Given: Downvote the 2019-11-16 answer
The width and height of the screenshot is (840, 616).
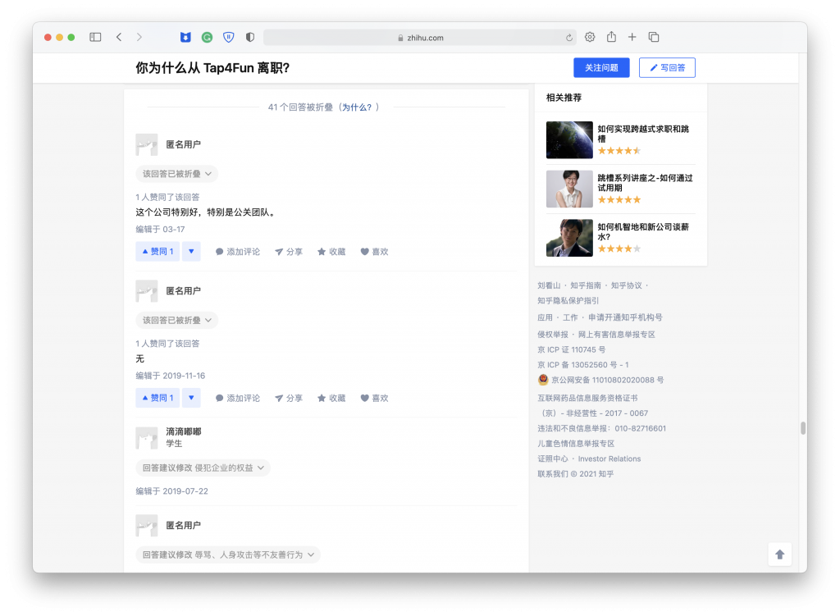Looking at the screenshot, I should 191,398.
